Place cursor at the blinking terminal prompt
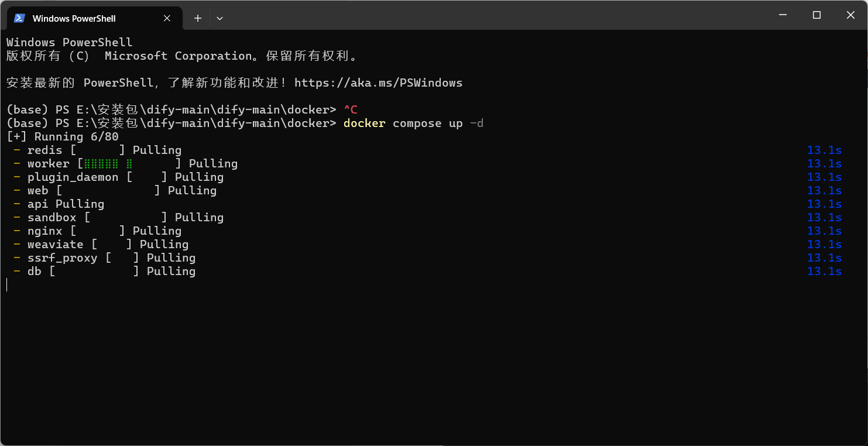The width and height of the screenshot is (868, 446). coord(7,284)
